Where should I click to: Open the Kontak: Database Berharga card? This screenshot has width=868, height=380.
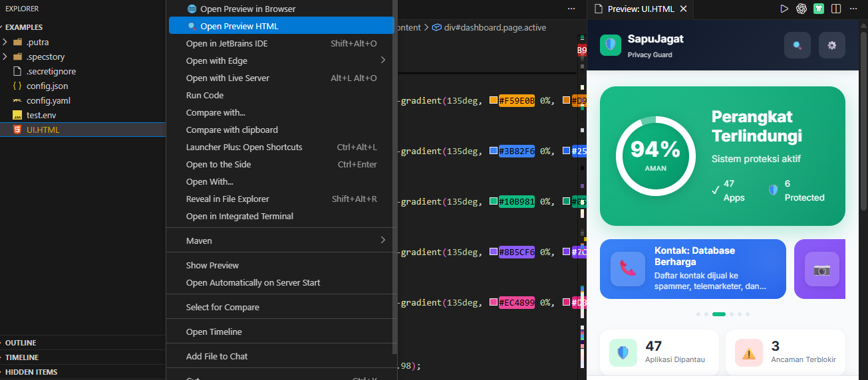click(x=693, y=269)
